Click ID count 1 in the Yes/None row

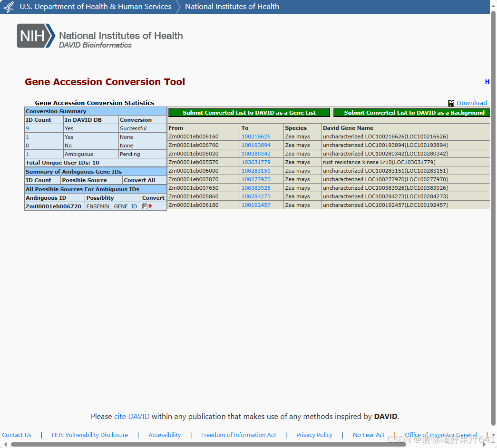[27, 137]
